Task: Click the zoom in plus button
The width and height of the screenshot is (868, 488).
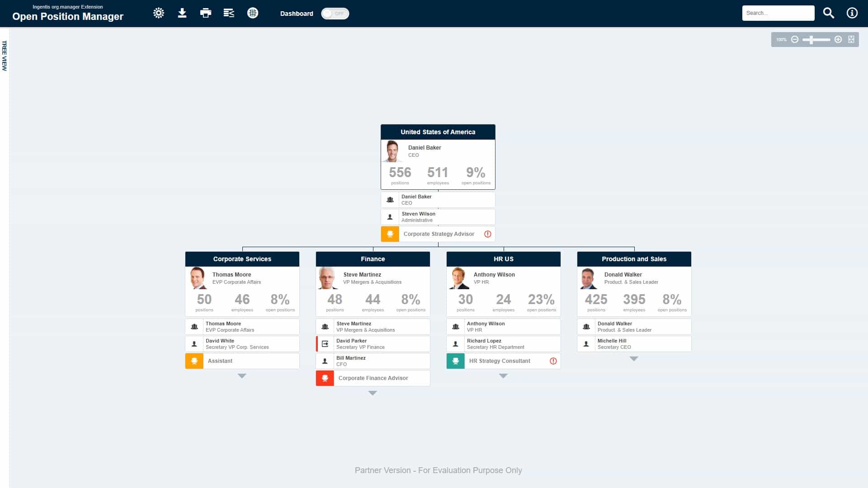Action: point(838,40)
